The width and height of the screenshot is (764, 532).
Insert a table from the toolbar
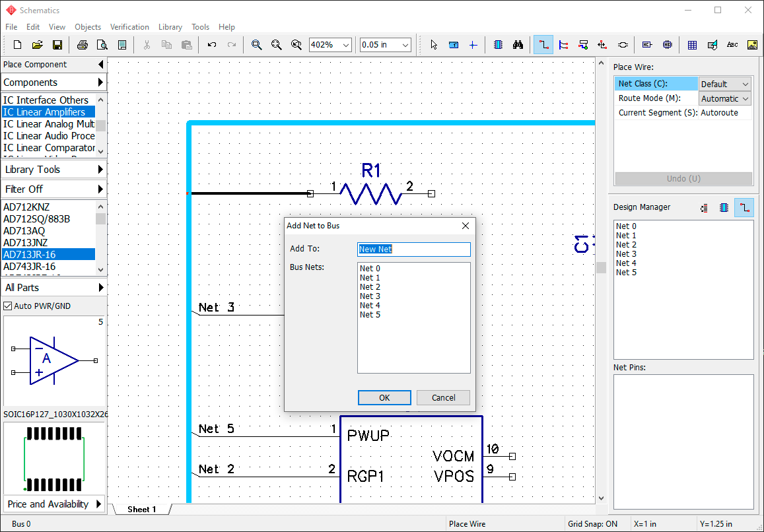[x=693, y=45]
